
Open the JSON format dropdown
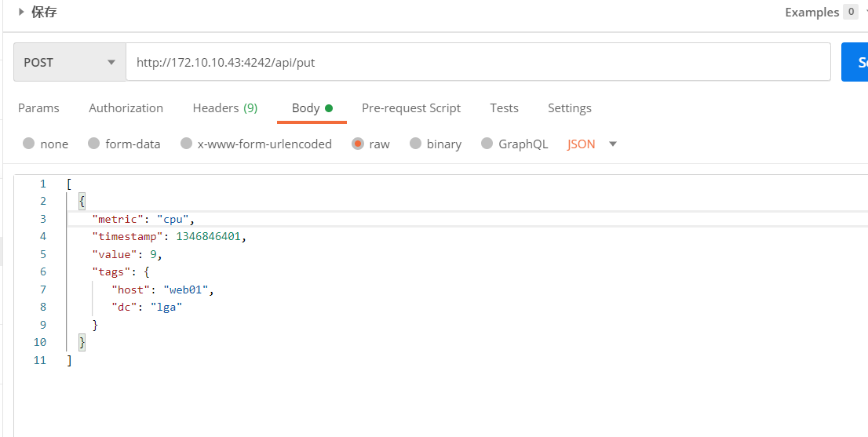[x=592, y=144]
